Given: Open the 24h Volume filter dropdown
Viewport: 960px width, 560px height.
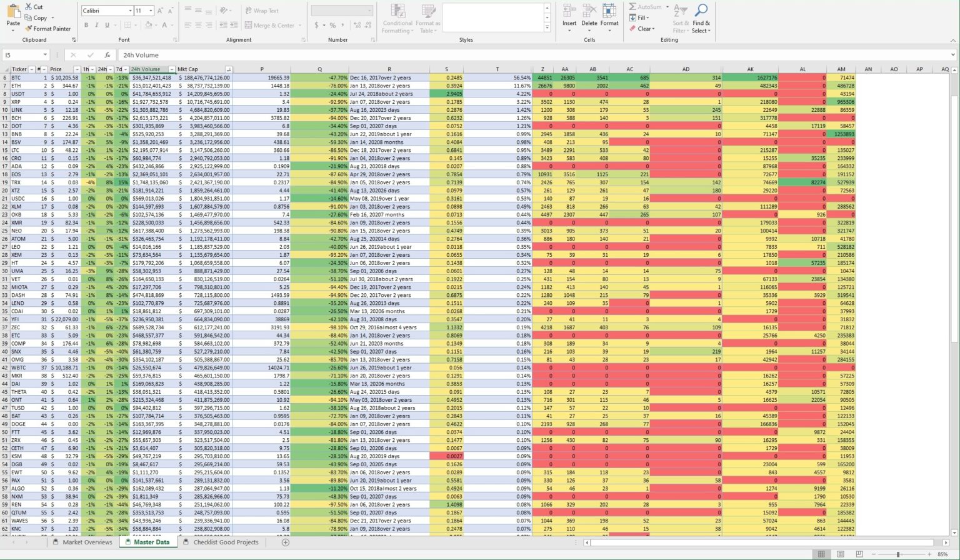Looking at the screenshot, I should pyautogui.click(x=172, y=69).
